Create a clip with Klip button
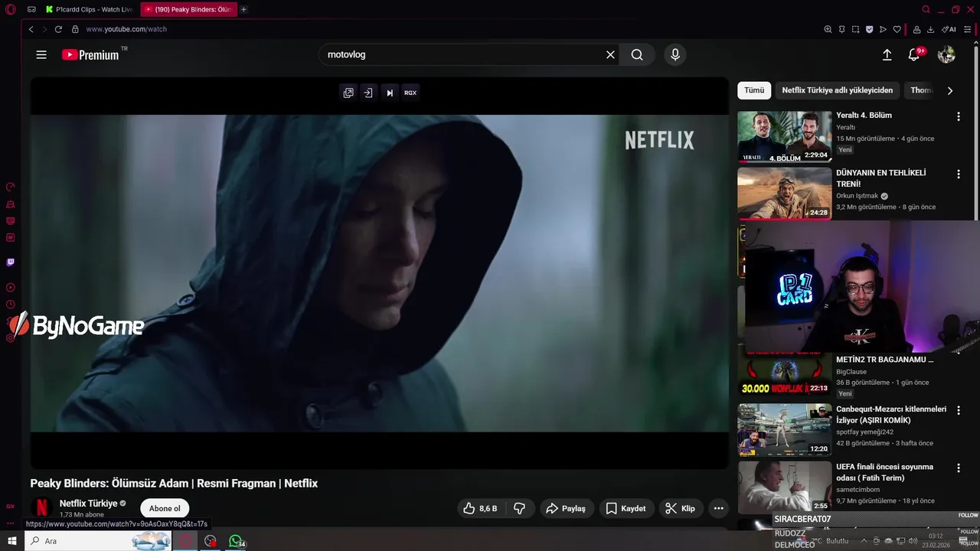 pyautogui.click(x=680, y=508)
